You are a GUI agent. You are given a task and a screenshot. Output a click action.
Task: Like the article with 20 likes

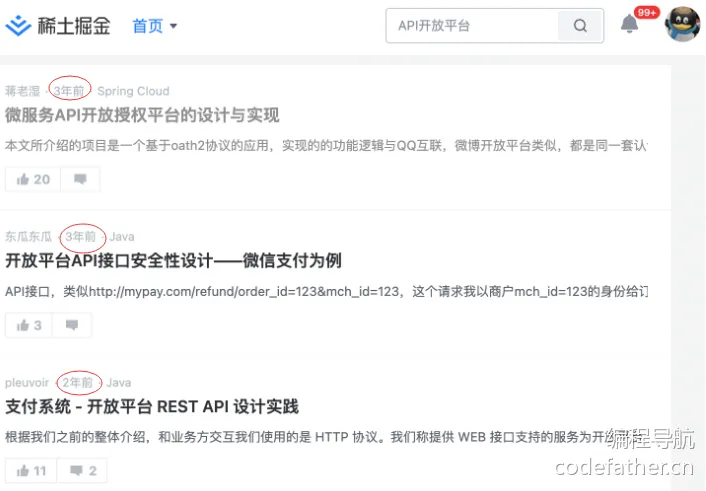[33, 179]
